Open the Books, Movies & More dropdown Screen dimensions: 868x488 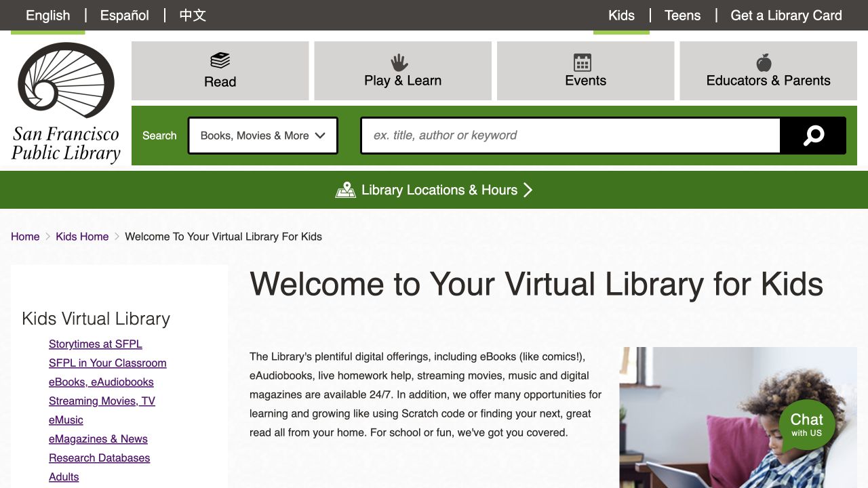(x=263, y=136)
